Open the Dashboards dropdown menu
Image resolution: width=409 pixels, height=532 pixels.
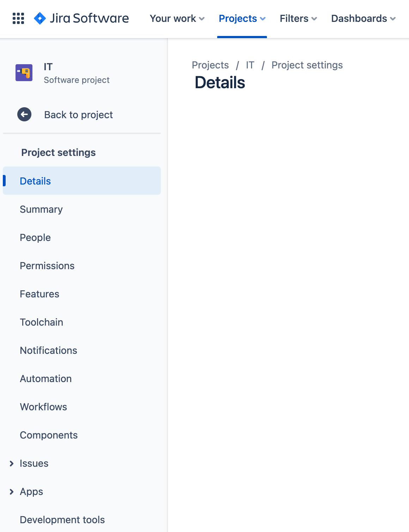point(363,18)
